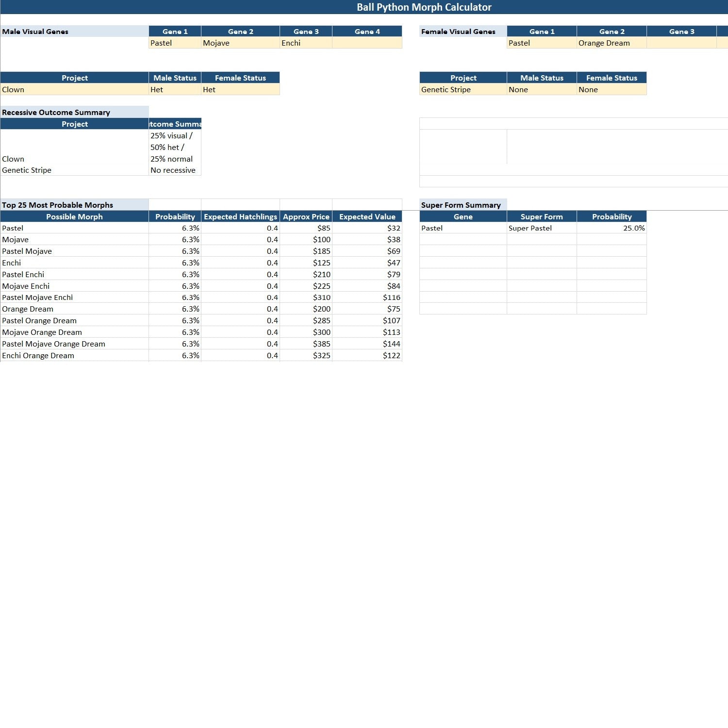Click the '$144' expected value cell
Viewport: 728px width, 728px height.
tap(367, 344)
